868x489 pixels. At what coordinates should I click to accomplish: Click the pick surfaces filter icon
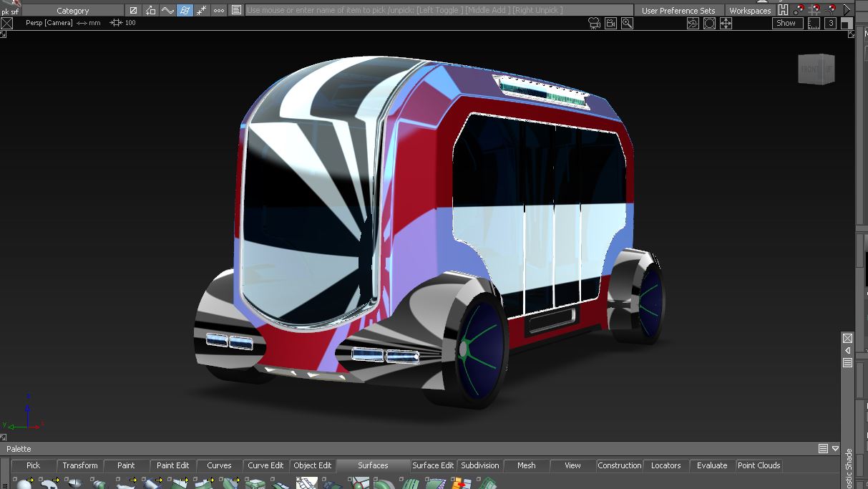click(185, 10)
